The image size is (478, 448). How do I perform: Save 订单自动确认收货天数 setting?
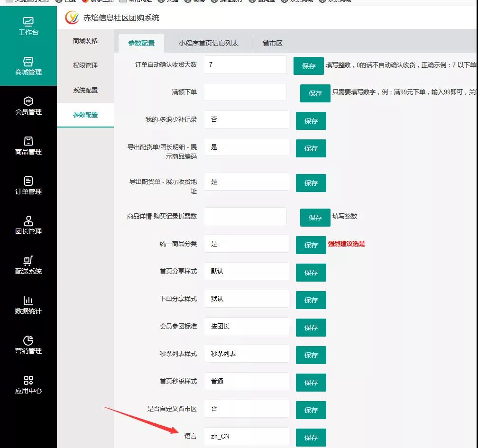(309, 66)
